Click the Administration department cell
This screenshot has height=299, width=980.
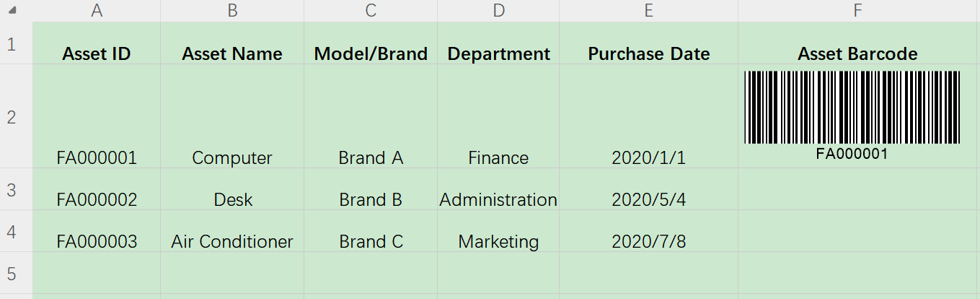pyautogui.click(x=498, y=190)
